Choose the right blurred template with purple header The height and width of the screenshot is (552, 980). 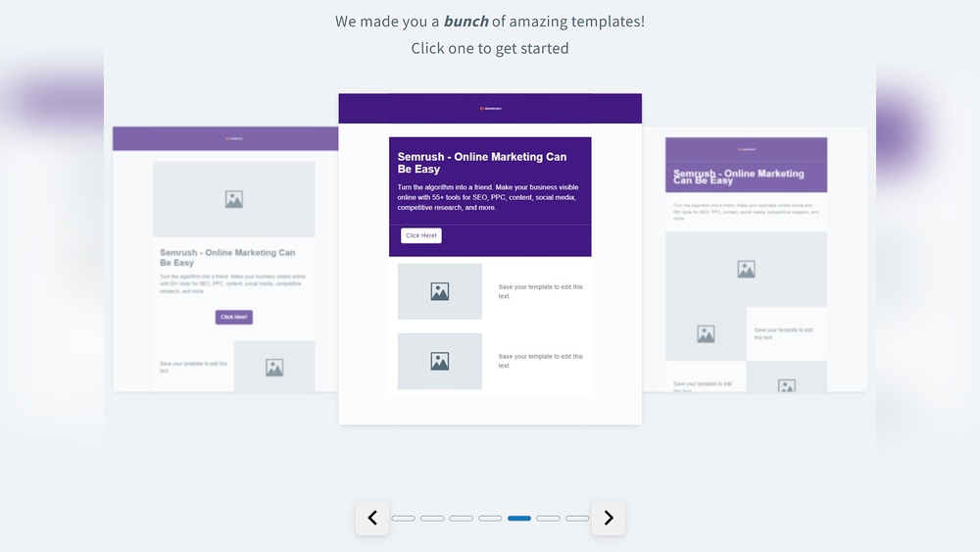click(x=755, y=260)
